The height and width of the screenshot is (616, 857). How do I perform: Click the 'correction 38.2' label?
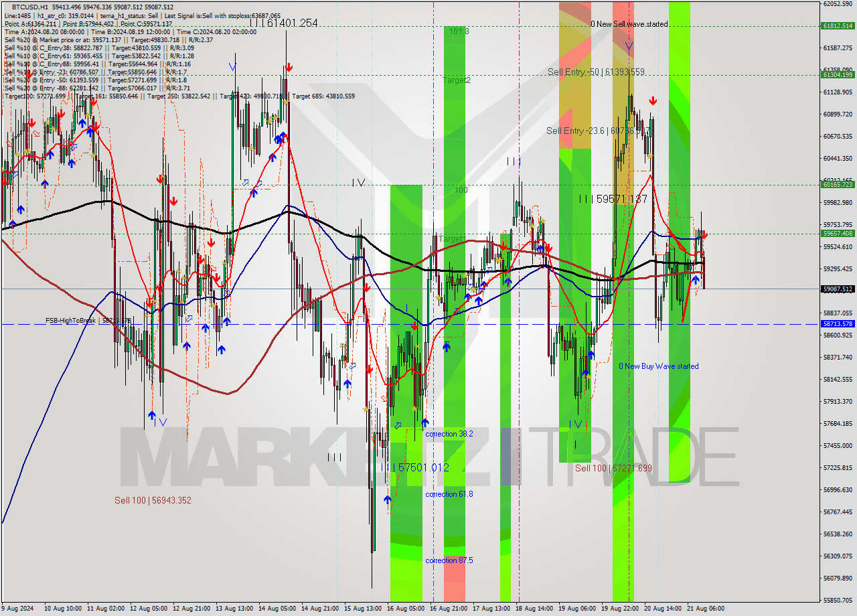(x=449, y=434)
